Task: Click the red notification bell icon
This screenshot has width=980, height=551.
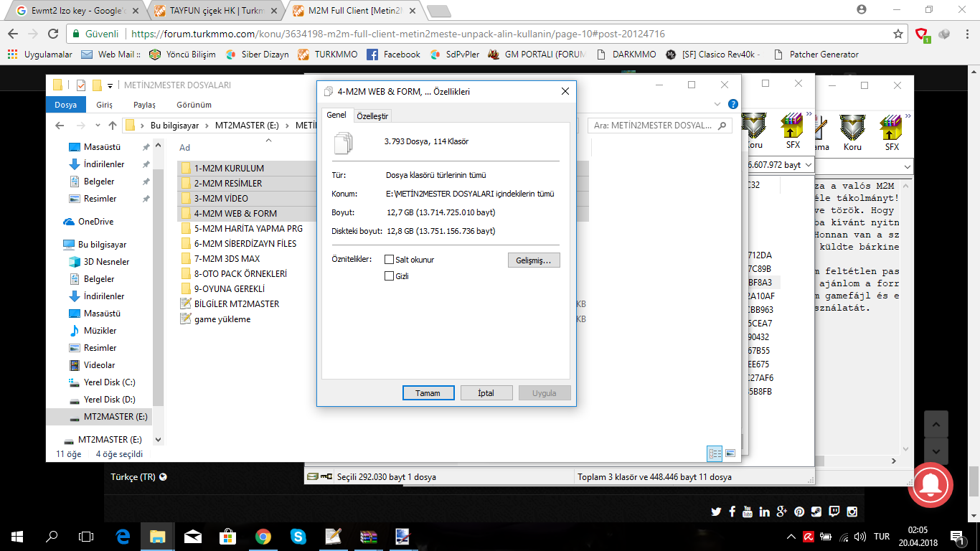Action: coord(930,486)
